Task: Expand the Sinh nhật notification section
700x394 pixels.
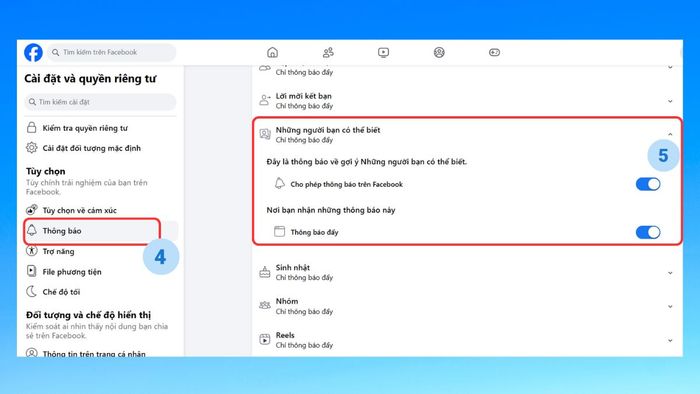Action: pyautogui.click(x=670, y=273)
